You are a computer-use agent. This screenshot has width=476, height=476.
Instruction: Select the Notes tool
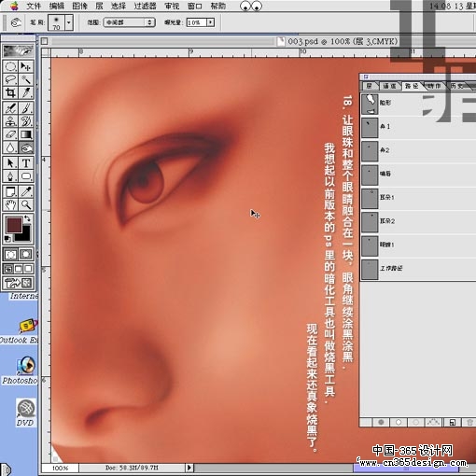click(x=10, y=191)
